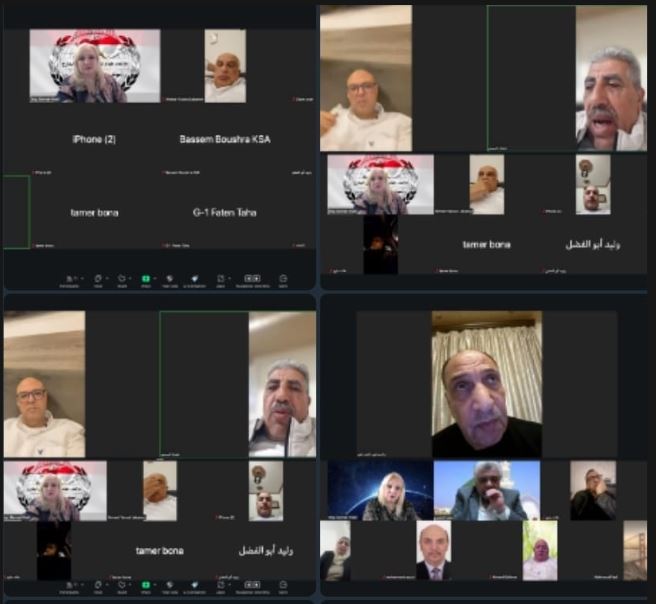The width and height of the screenshot is (656, 604).
Task: Open Chat in the top-left window toolbar
Action: (98, 279)
